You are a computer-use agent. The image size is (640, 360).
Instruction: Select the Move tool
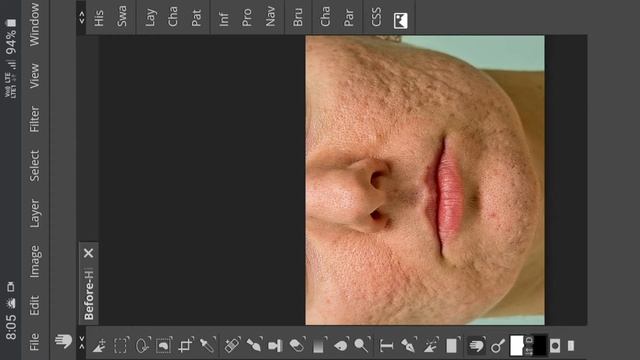click(x=99, y=346)
